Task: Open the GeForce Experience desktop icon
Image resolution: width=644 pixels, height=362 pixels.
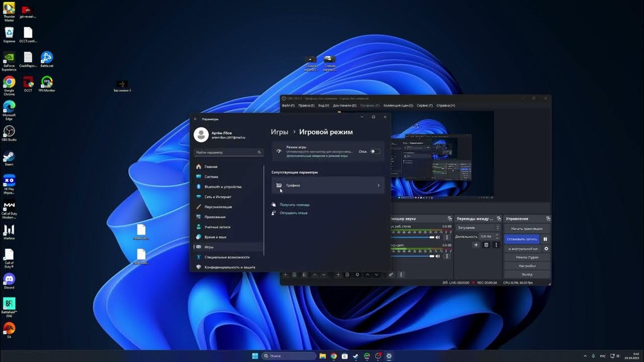Action: [x=9, y=61]
